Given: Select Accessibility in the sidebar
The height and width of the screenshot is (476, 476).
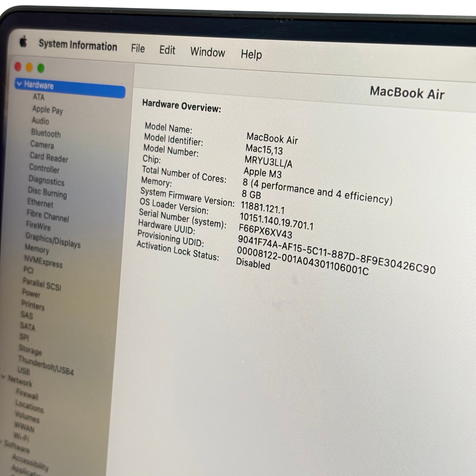Looking at the screenshot, I should point(30,463).
